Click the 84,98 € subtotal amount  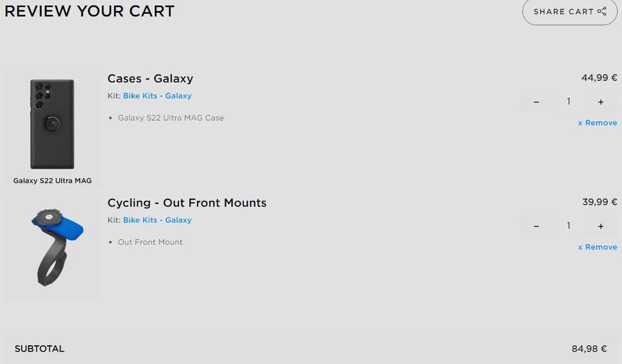coord(589,349)
